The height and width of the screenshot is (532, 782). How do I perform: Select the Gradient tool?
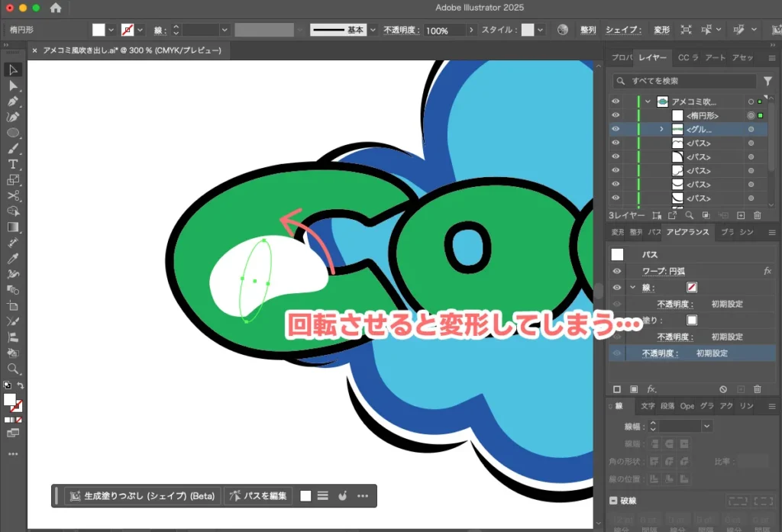13,225
